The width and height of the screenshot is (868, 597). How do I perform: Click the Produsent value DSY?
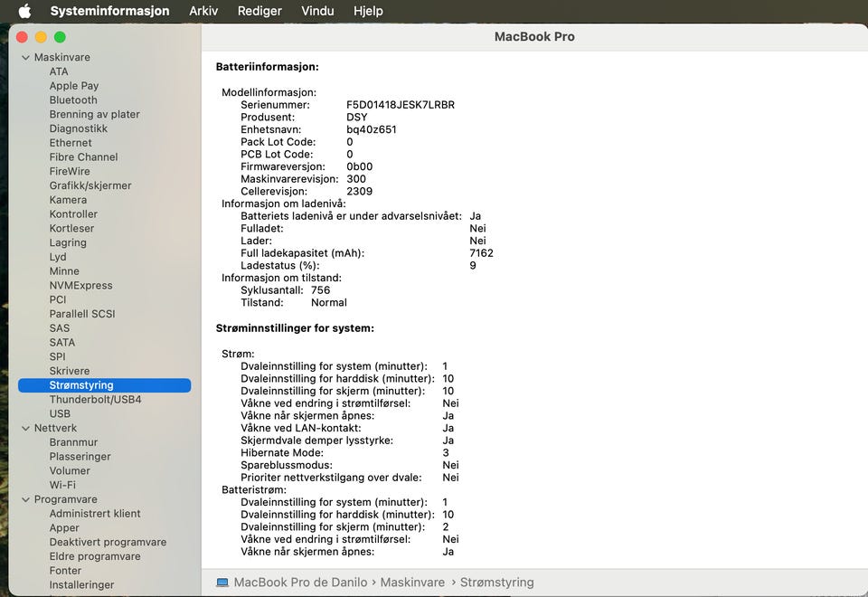pos(357,118)
